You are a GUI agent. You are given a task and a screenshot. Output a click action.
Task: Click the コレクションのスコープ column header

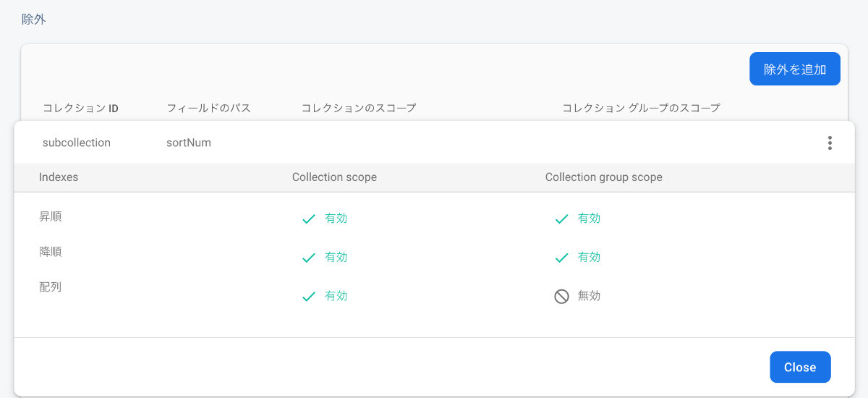359,109
